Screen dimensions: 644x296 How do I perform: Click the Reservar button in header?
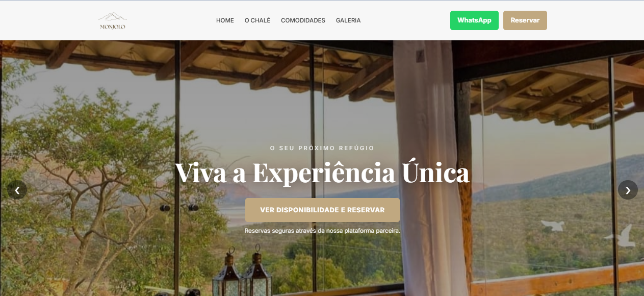(x=525, y=20)
